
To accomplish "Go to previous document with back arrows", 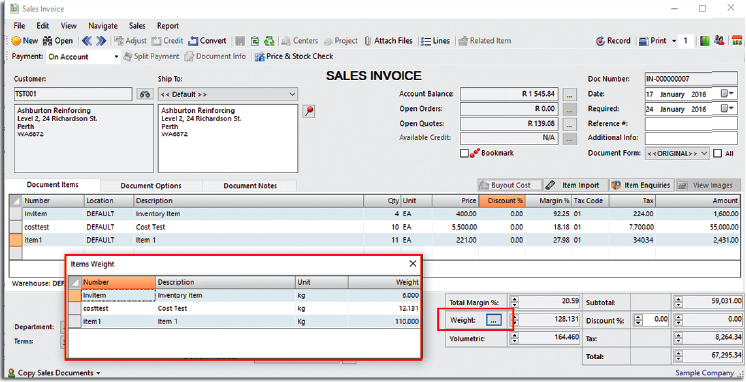I will click(x=87, y=41).
